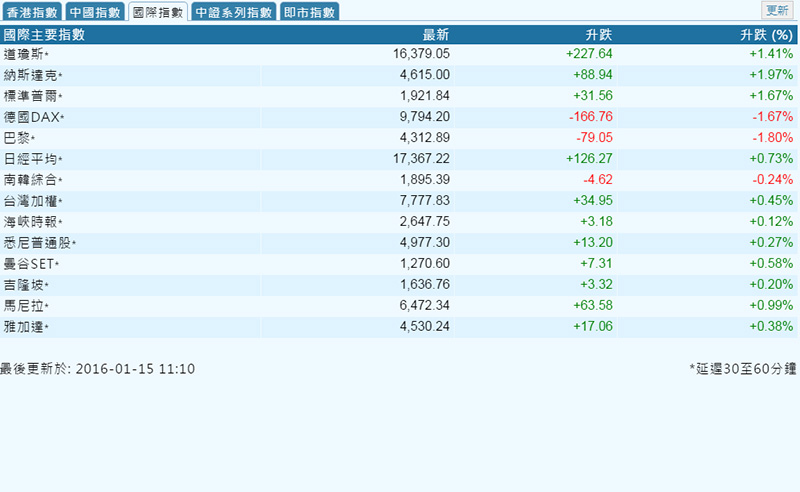Image resolution: width=800 pixels, height=492 pixels.
Task: Click the S&P value 1,921.84
Action: pyautogui.click(x=424, y=95)
